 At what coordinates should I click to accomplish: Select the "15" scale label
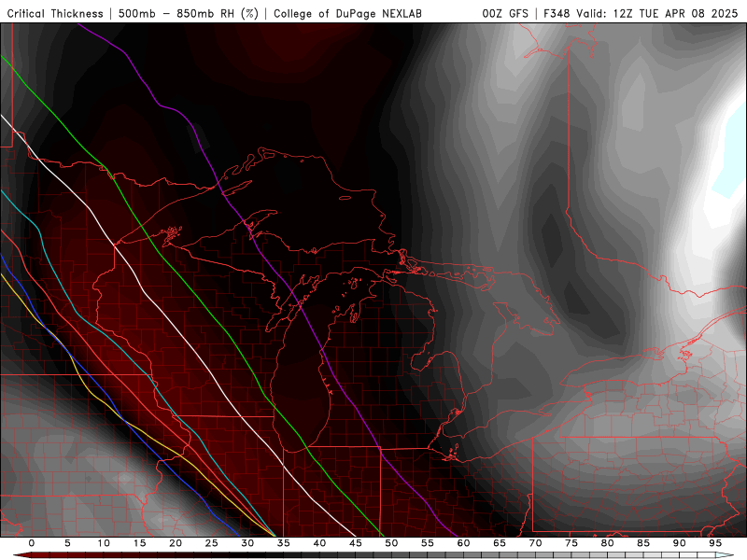139,543
